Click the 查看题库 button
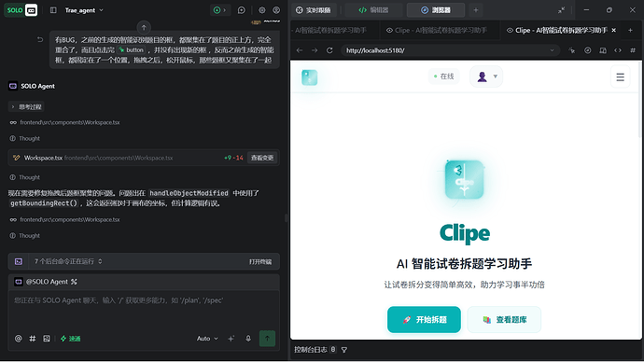Screen dimensions: 644x362 point(504,319)
